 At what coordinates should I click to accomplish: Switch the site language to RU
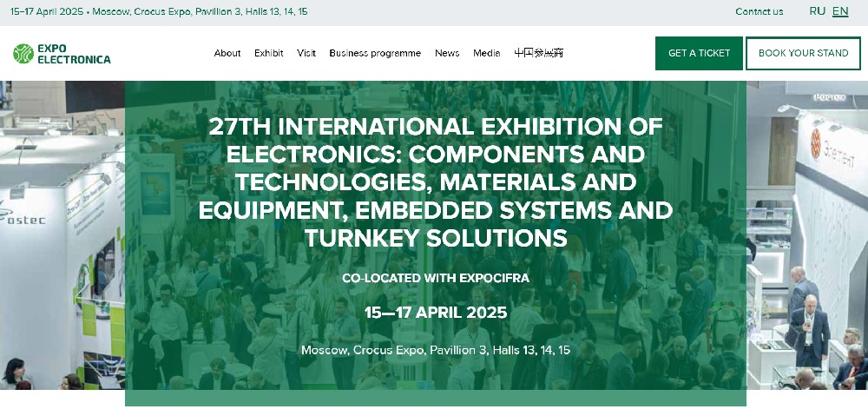tap(817, 11)
